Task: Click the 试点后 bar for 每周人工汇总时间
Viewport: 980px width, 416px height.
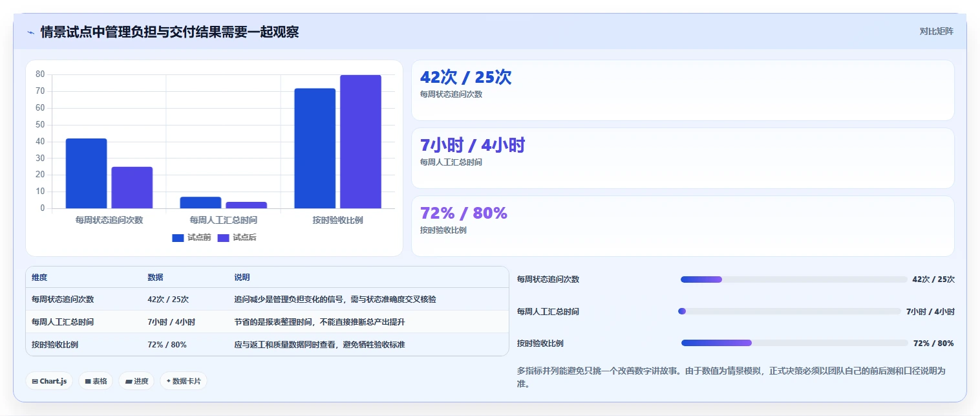Action: [246, 205]
